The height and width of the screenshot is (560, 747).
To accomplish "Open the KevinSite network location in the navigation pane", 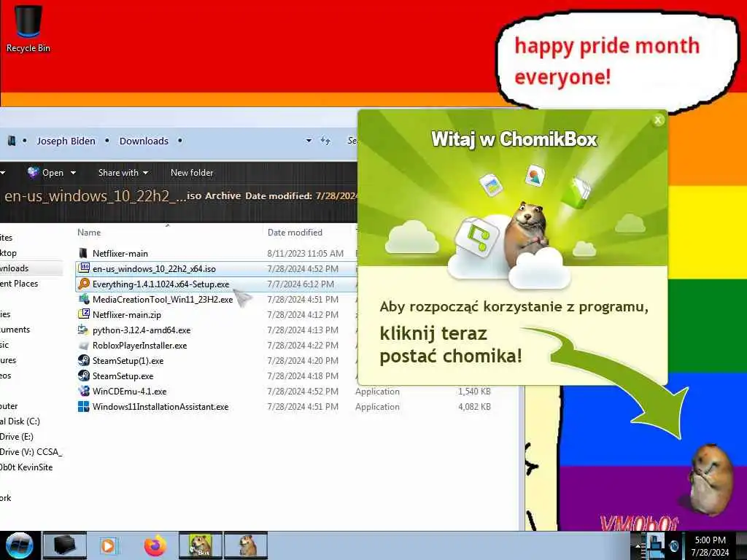I will 26,467.
